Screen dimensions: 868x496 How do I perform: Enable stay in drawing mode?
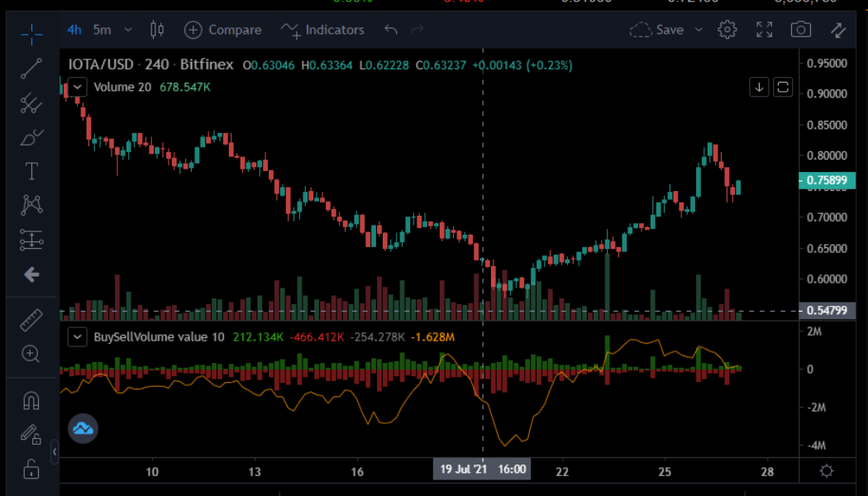point(31,434)
